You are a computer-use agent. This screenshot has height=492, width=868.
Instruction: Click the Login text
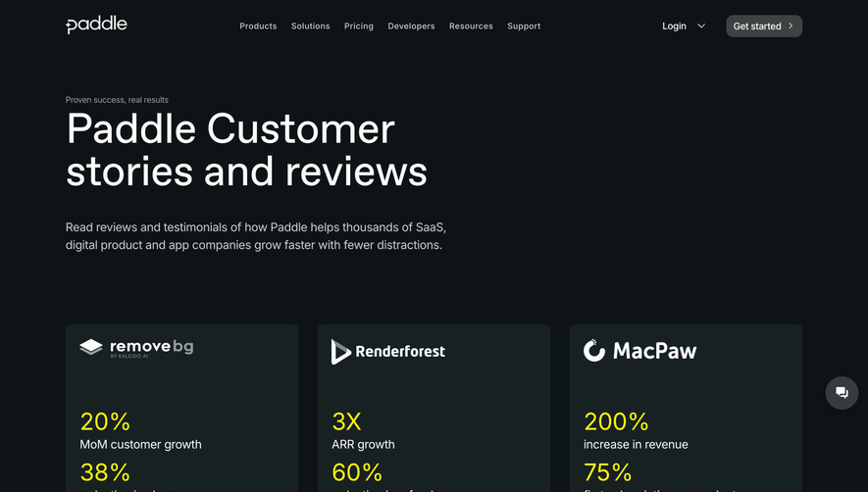[x=674, y=26]
